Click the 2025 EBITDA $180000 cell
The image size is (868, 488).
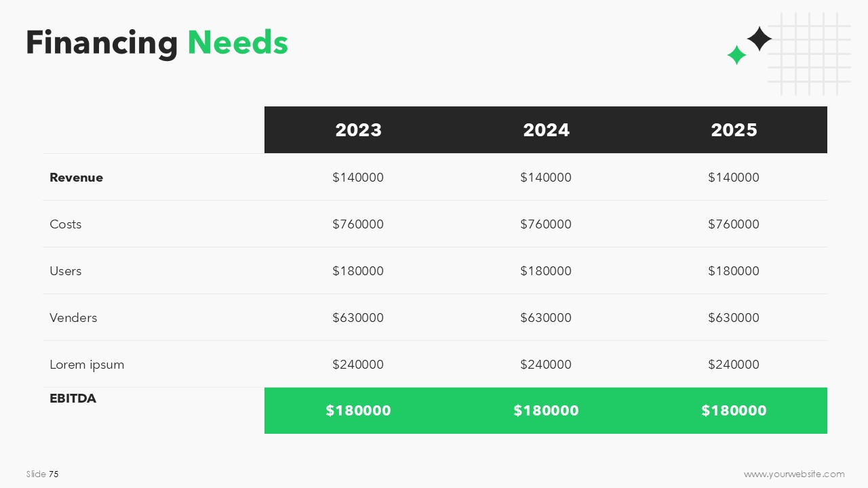point(734,411)
